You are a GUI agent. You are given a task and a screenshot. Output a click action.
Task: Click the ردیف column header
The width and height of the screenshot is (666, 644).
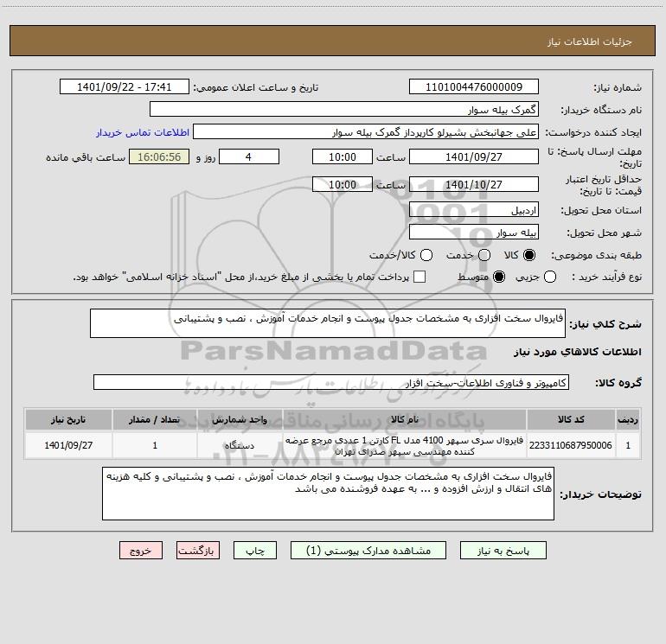click(x=628, y=419)
